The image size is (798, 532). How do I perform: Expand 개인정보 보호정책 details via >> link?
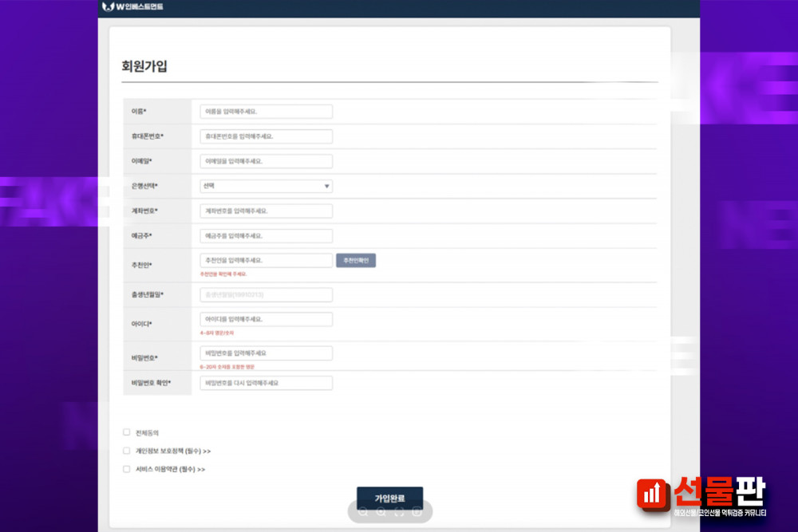tap(207, 451)
